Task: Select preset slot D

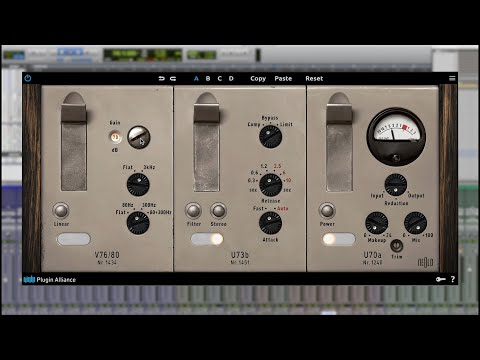Action: (x=231, y=79)
